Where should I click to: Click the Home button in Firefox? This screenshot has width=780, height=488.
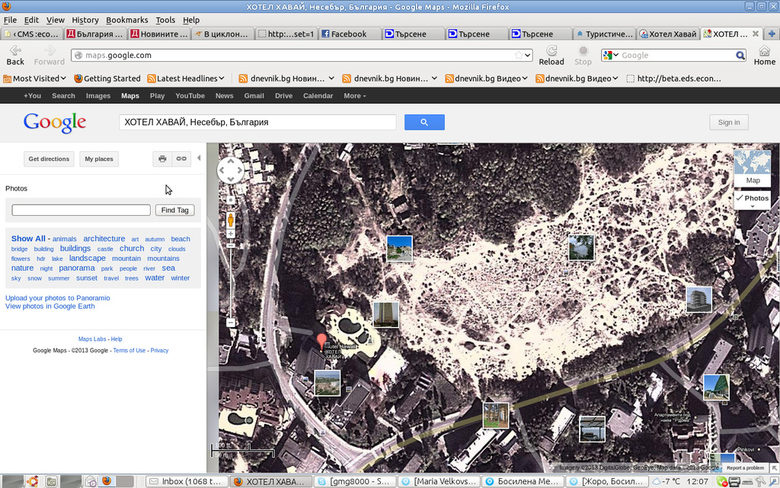(764, 55)
